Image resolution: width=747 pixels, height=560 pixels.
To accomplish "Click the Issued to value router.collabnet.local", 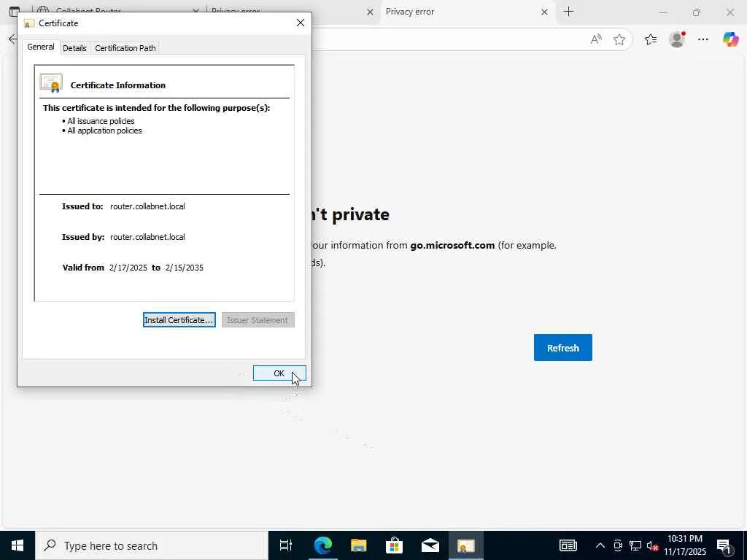I will [147, 206].
